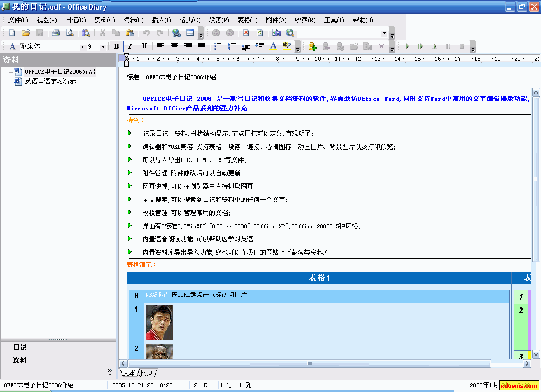Apply a numbered list
The width and height of the screenshot is (541, 392).
coord(231,46)
